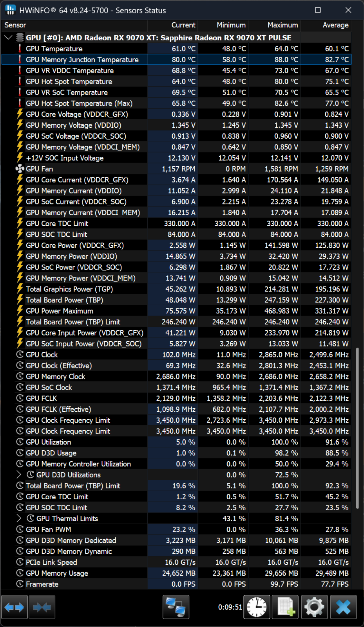Select the GPU Memory Voltage (VDDIO) row
The width and height of the screenshot is (364, 627).
176,125
